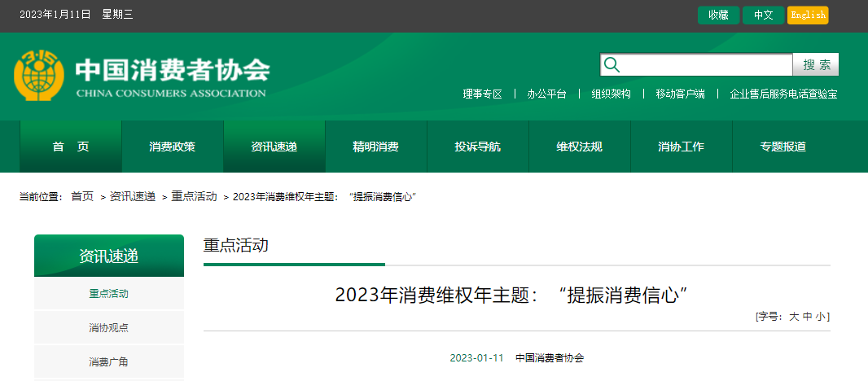Click the article title 2023年消费维权年主题
Image resolution: width=868 pixels, height=381 pixels.
(x=511, y=295)
